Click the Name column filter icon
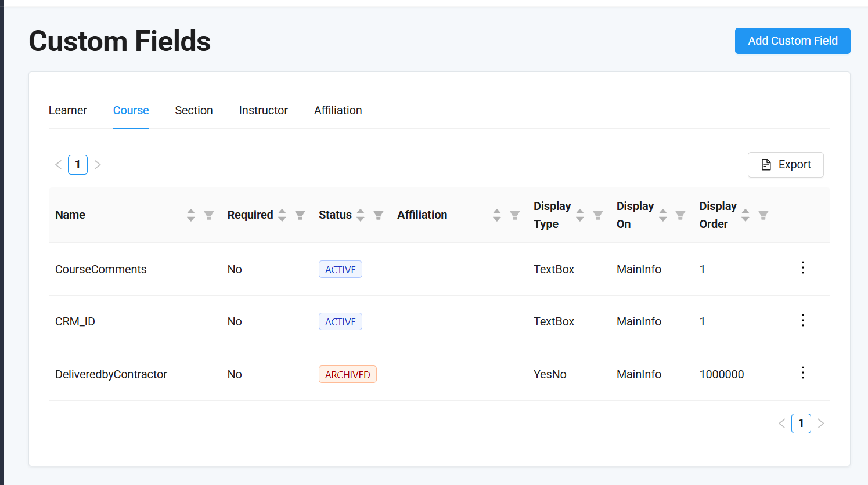 pyautogui.click(x=209, y=215)
